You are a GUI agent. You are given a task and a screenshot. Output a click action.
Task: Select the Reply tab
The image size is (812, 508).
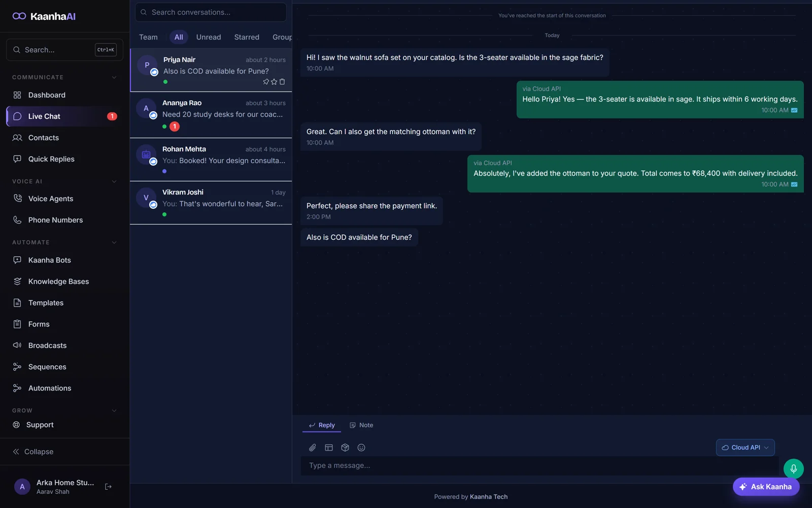click(x=322, y=425)
